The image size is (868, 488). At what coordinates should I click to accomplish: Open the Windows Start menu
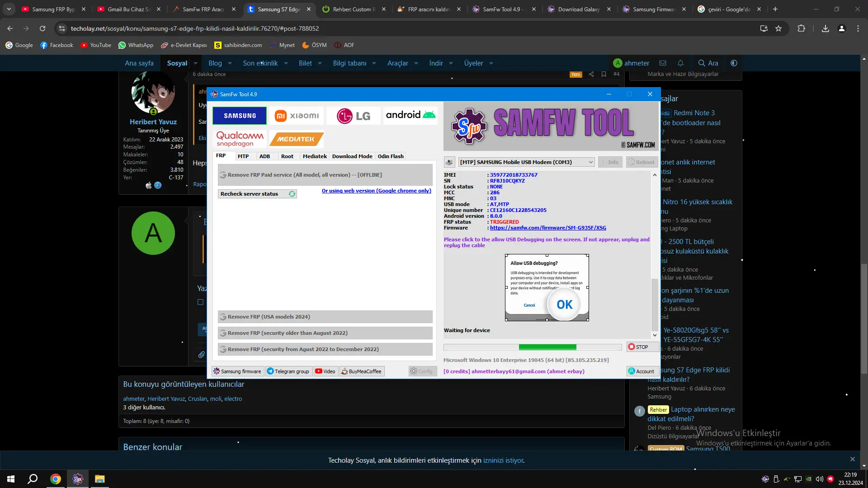[11, 479]
